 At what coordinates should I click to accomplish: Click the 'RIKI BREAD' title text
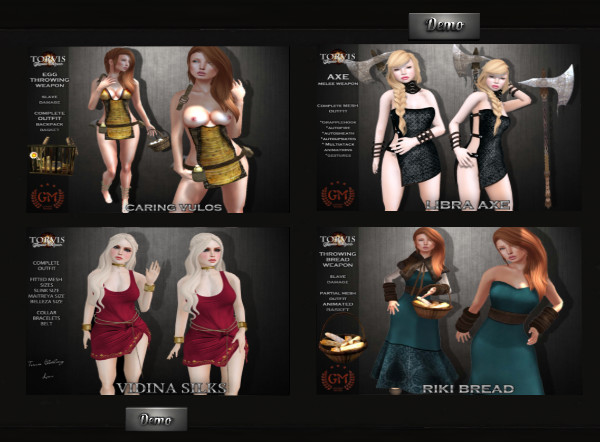[x=468, y=389]
